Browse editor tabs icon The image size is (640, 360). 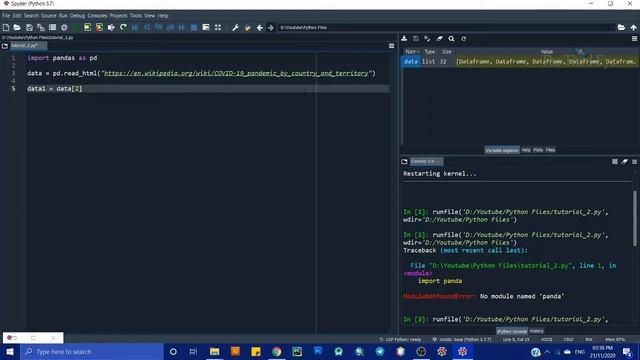pyautogui.click(x=5, y=46)
